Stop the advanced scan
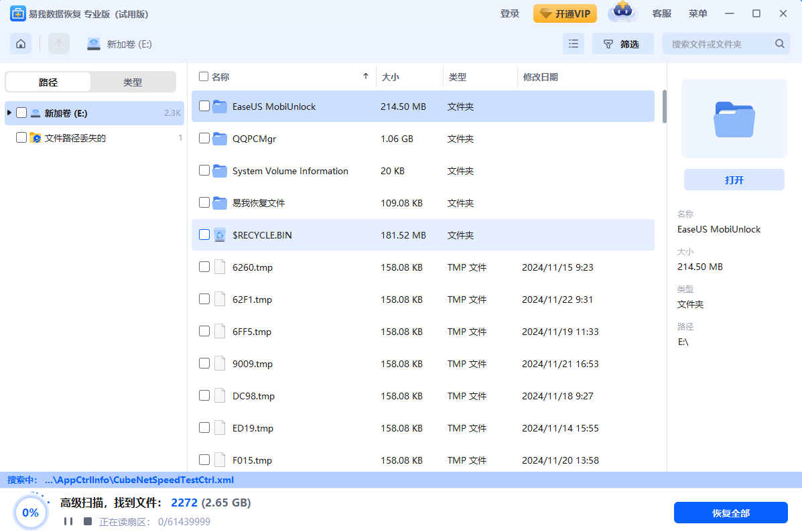 [88, 521]
